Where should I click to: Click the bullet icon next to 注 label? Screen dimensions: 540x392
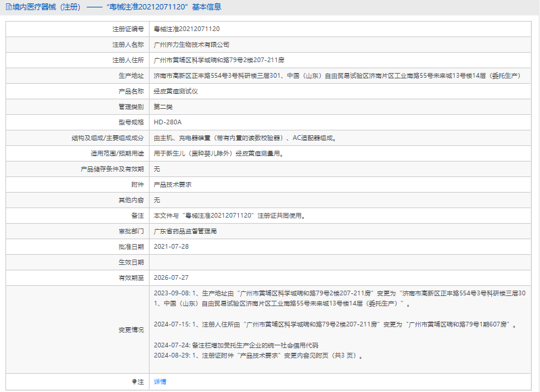tap(134, 382)
